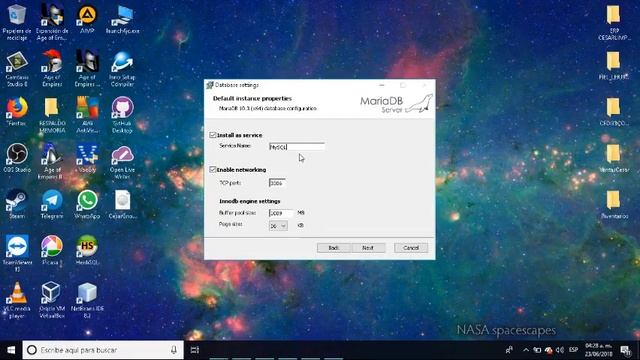Open Task View on the taskbar
The width and height of the screenshot is (640, 360).
point(195,350)
